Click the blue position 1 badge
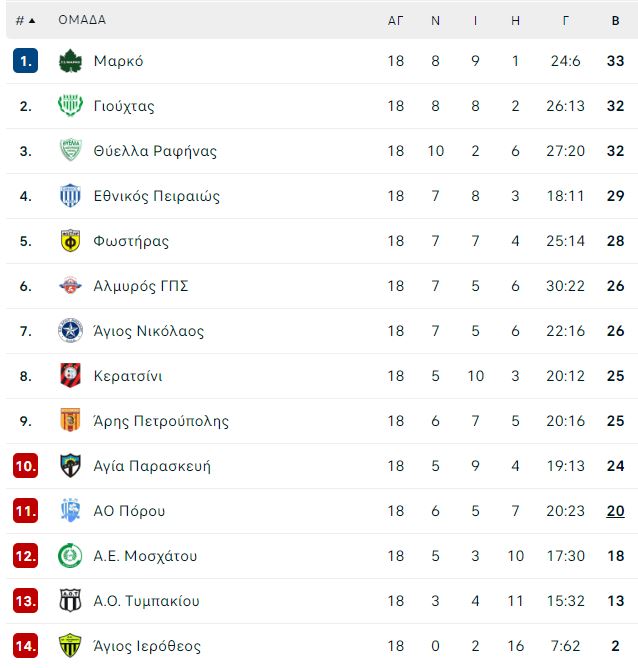Viewport: 638px width, 668px height. click(x=26, y=61)
